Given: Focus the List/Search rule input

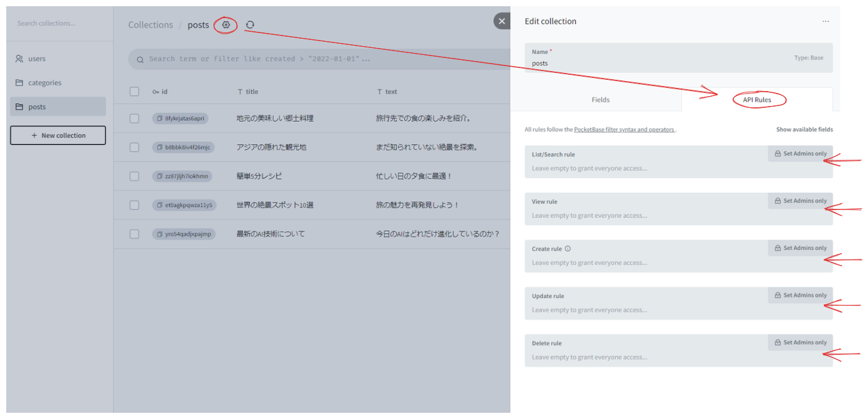Looking at the screenshot, I should [x=678, y=168].
